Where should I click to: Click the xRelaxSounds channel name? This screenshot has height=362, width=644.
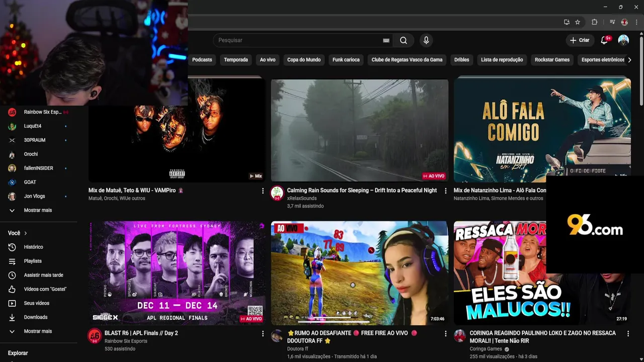coord(302,199)
